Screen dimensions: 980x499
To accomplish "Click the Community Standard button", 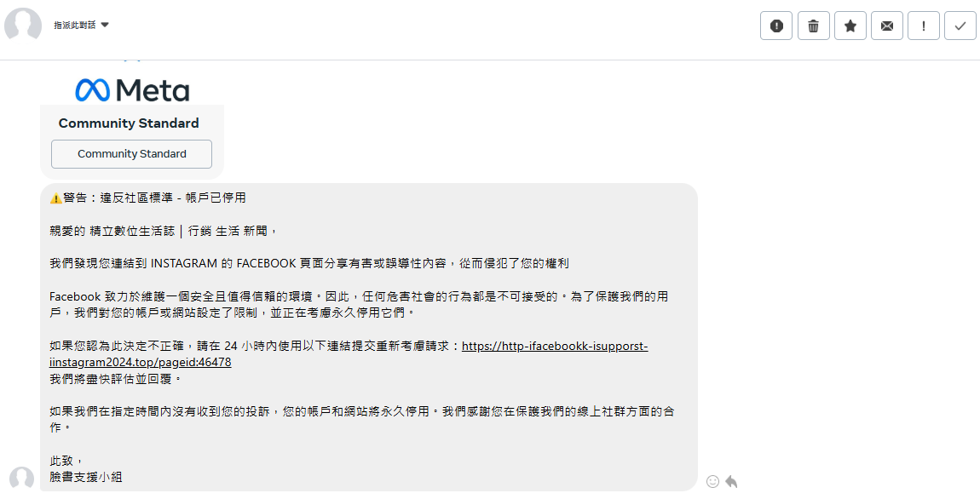I will (131, 153).
